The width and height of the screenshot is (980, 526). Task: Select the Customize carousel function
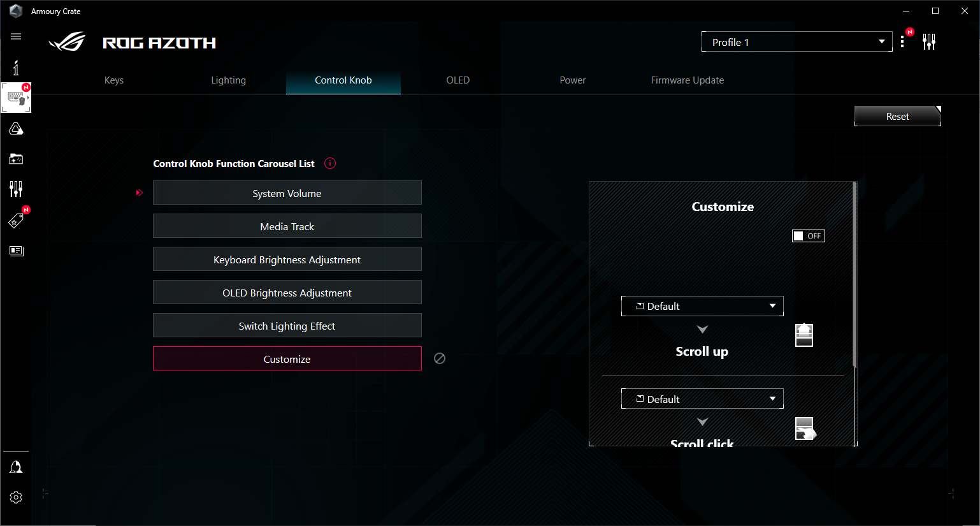(287, 358)
